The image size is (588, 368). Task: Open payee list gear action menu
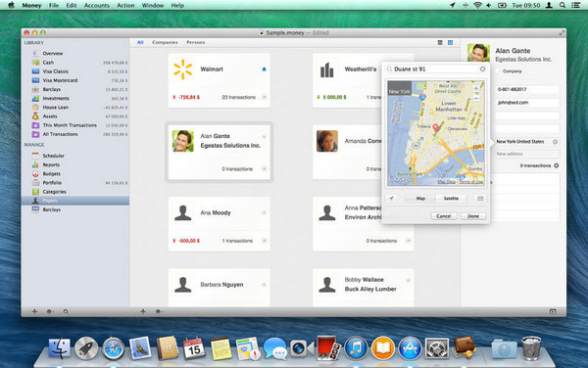click(159, 311)
